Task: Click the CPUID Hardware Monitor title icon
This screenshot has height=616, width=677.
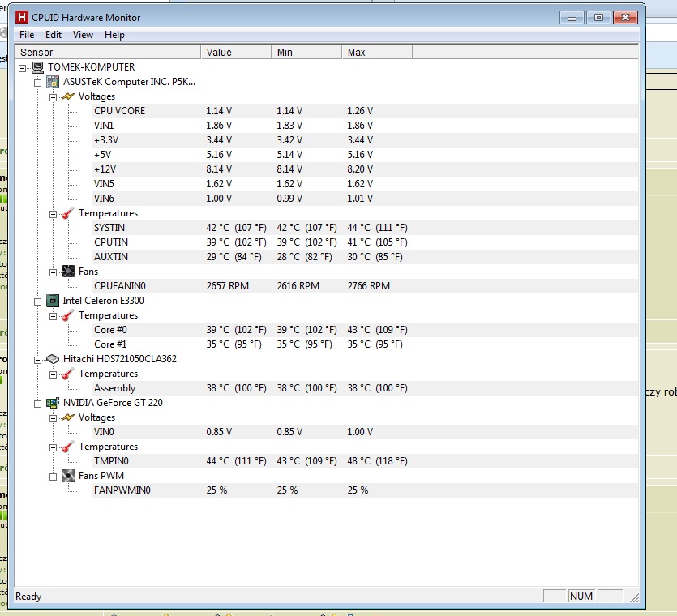Action: (21, 17)
